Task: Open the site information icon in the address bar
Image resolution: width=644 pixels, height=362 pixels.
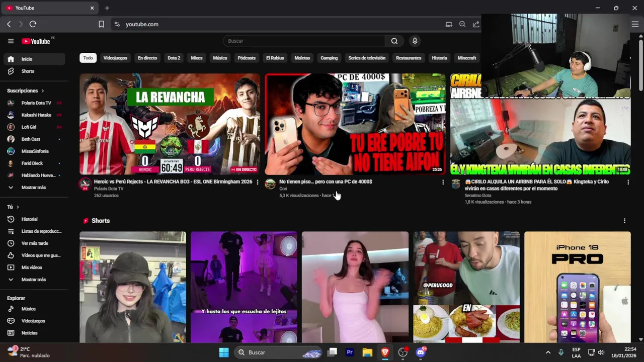Action: coord(117,24)
